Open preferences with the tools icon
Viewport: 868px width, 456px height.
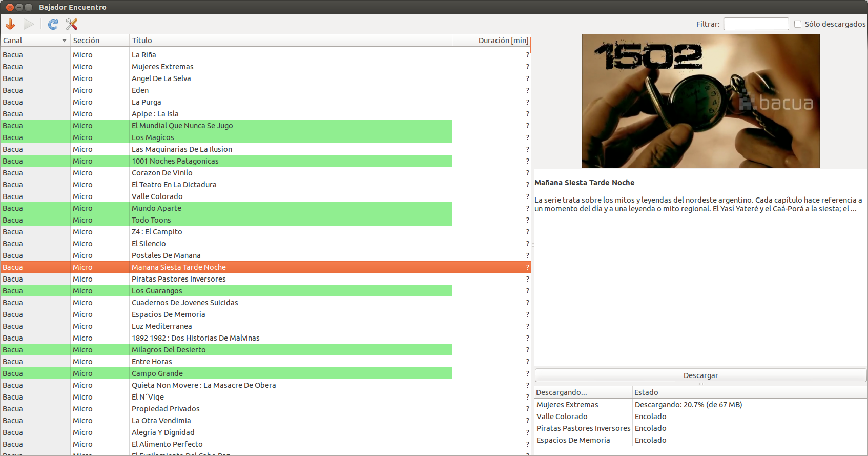pos(72,24)
